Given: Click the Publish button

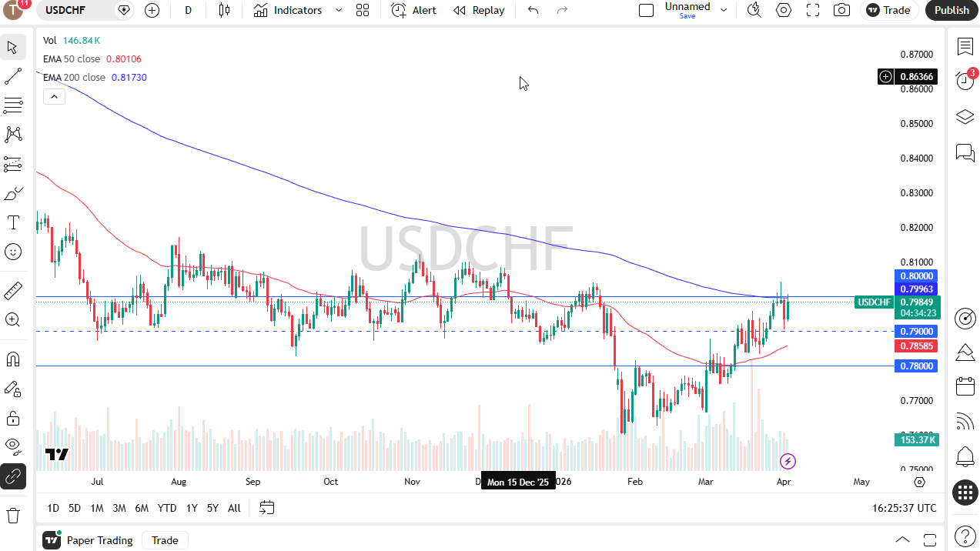Looking at the screenshot, I should 952,10.
